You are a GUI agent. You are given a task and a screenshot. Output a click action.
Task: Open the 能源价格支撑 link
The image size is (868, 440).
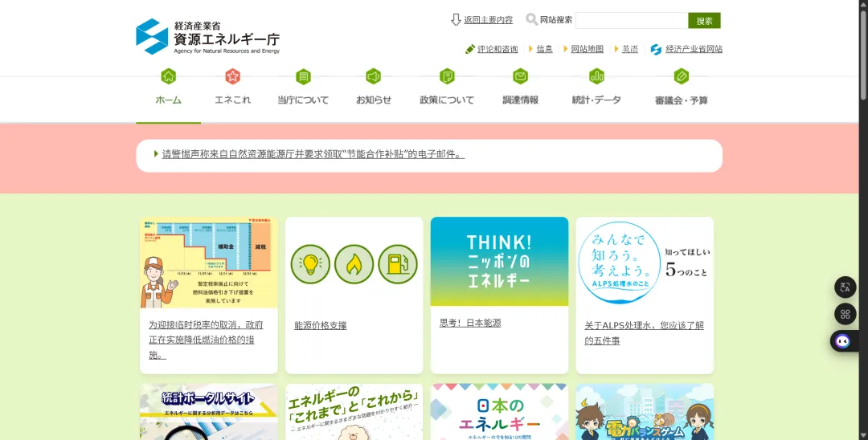pos(321,325)
